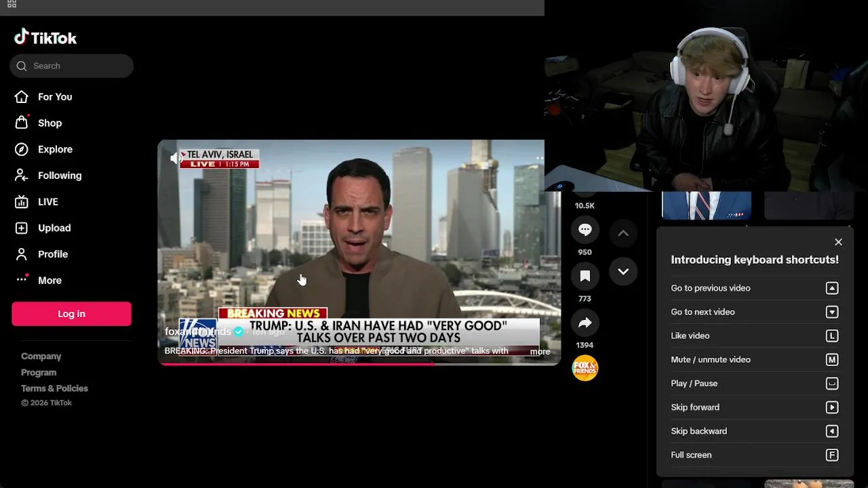Click the 'Introducing keyboard shortcuts!' heading
Image resolution: width=868 pixels, height=488 pixels.
click(755, 260)
